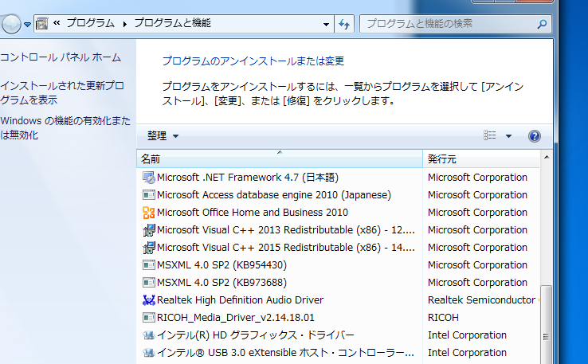This screenshot has width=588, height=364.
Task: Sort by the 名前 column header
Action: (280, 159)
